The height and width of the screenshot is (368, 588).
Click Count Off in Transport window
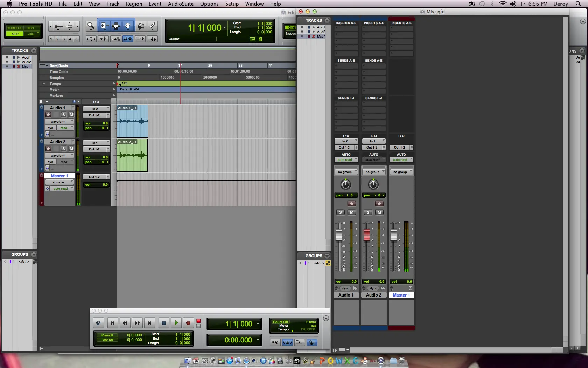(x=280, y=322)
